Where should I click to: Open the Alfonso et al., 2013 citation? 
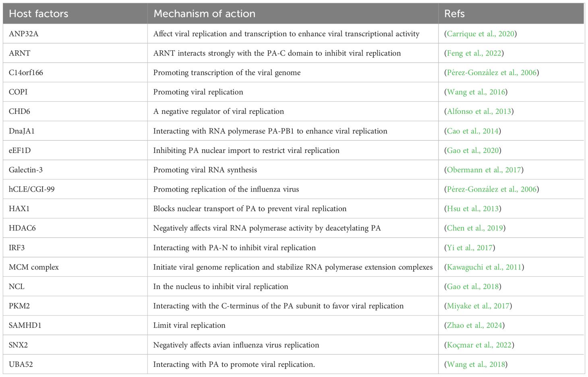point(479,111)
